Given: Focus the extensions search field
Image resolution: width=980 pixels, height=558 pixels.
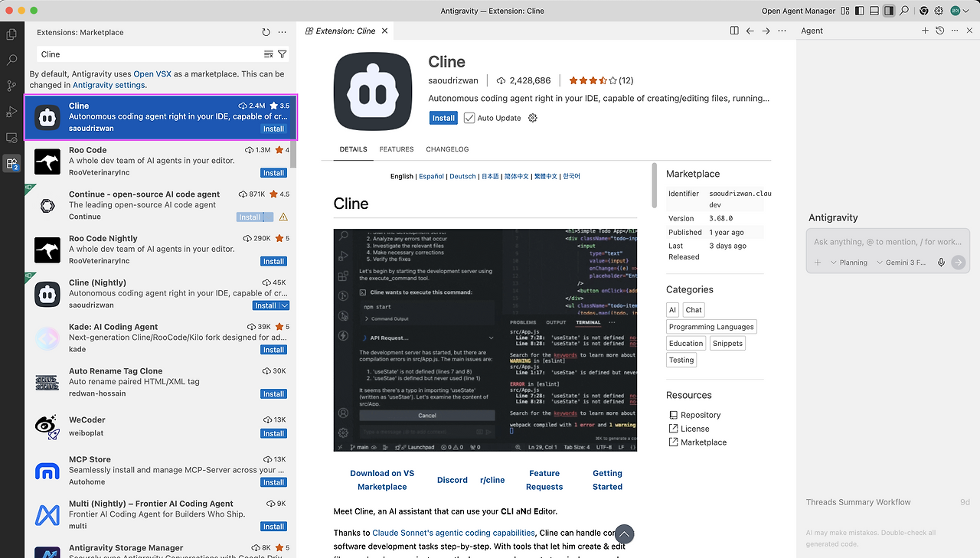Looking at the screenshot, I should click(x=150, y=54).
